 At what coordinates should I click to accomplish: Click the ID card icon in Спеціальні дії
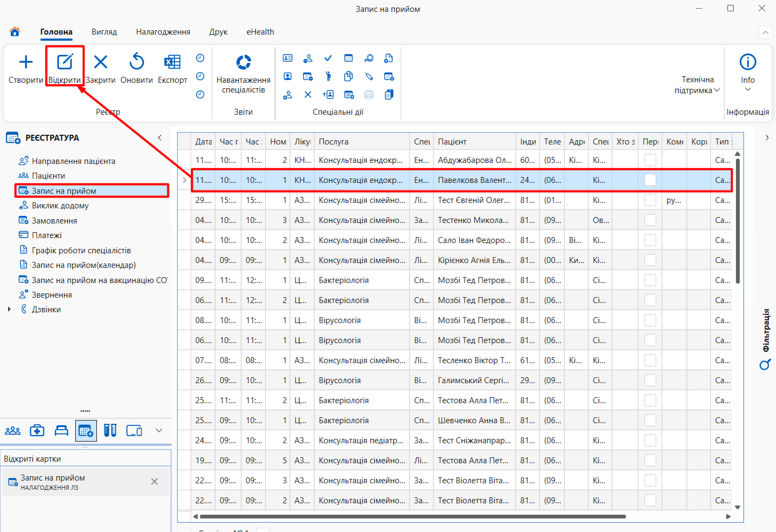pyautogui.click(x=288, y=58)
